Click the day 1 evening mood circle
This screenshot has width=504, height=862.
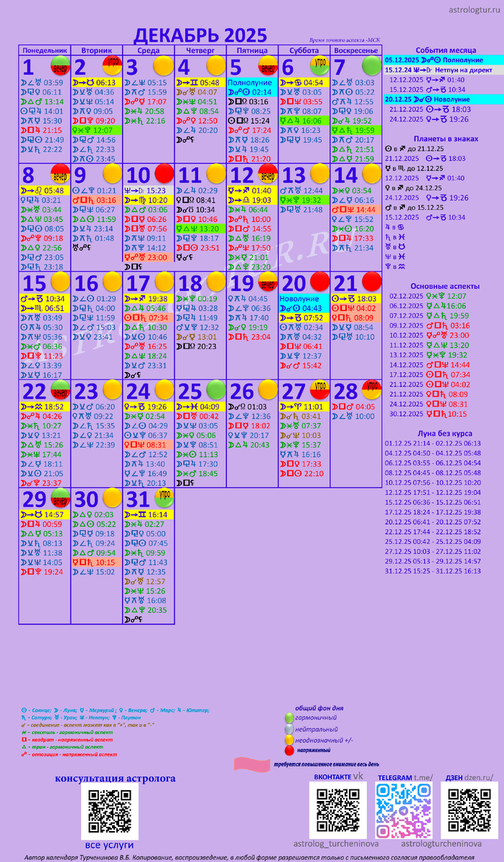pos(60,66)
